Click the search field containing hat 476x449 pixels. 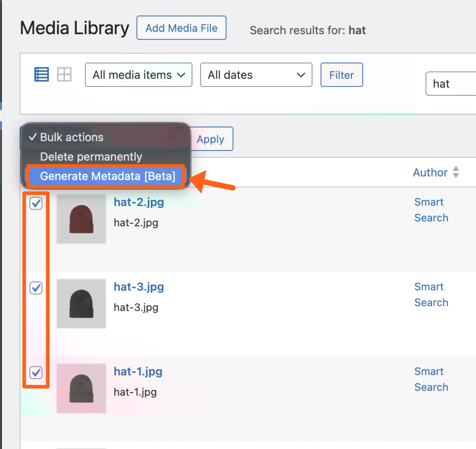click(x=451, y=84)
